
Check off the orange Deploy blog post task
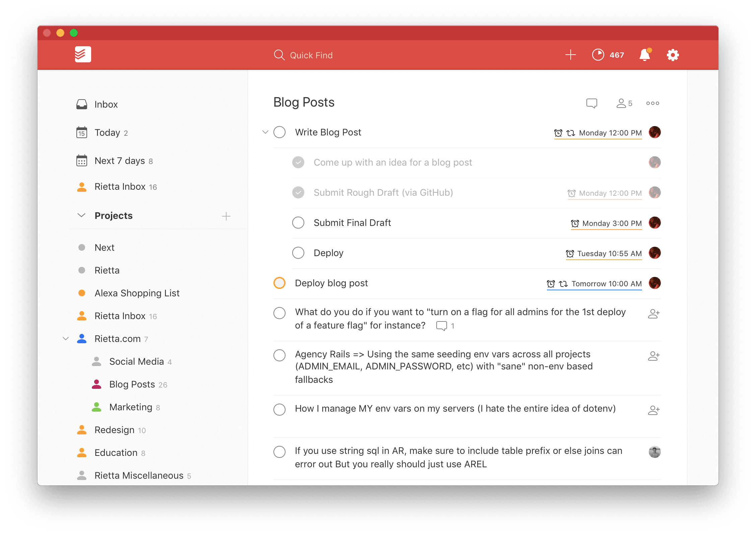click(279, 283)
